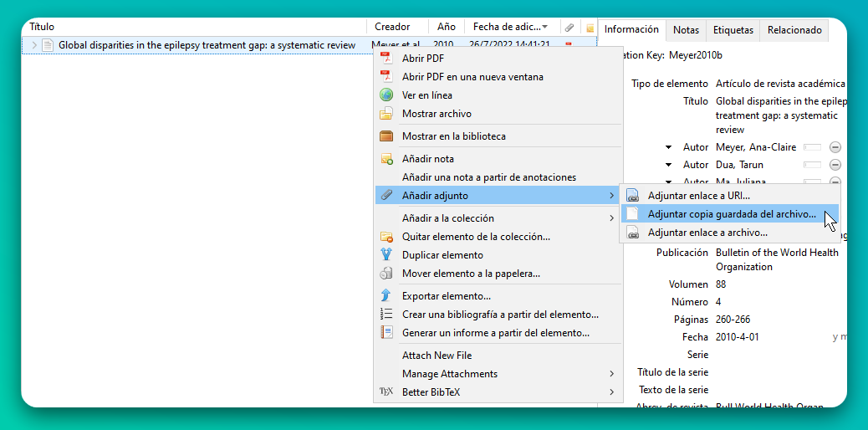
Task: Select the Información tab
Action: (631, 29)
